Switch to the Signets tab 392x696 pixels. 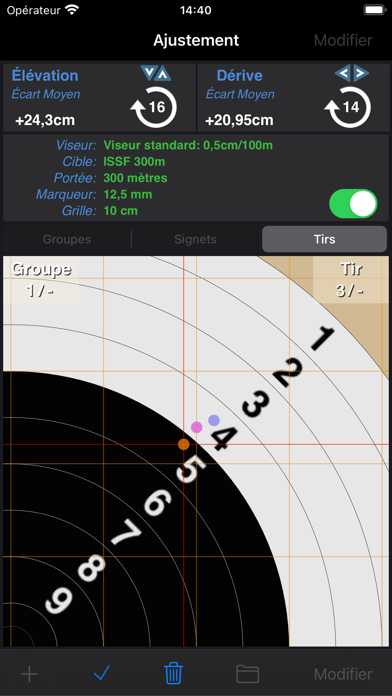pyautogui.click(x=195, y=239)
